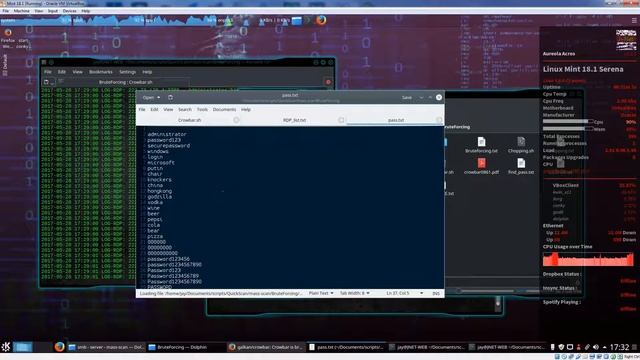
Task: Click the 'password123' line in pass.txt
Action: [164, 140]
